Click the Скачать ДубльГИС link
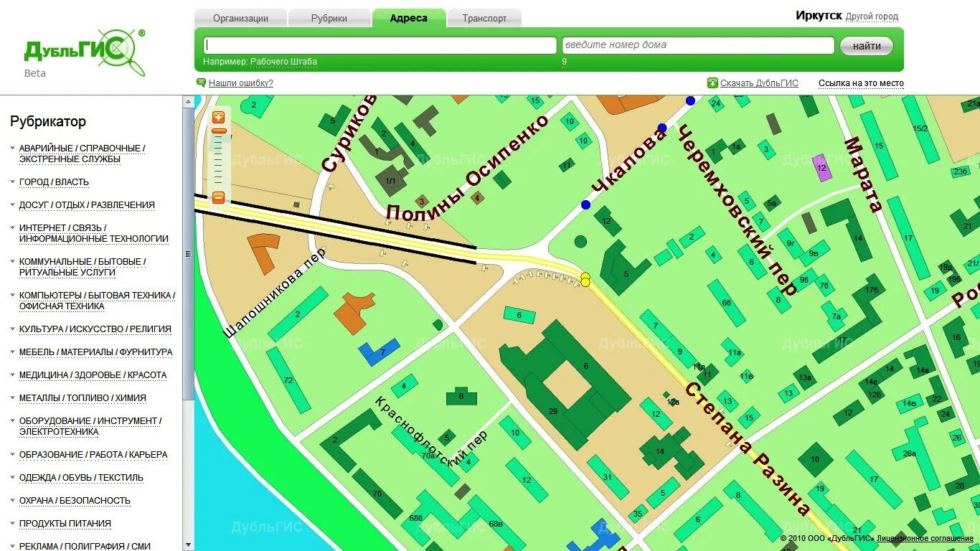This screenshot has width=980, height=551. point(759,83)
